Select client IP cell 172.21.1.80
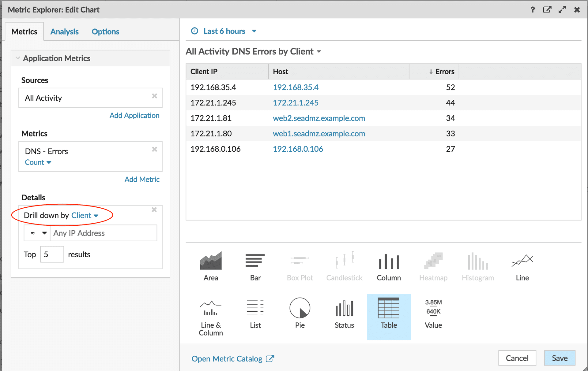The height and width of the screenshot is (371, 588). coord(211,134)
